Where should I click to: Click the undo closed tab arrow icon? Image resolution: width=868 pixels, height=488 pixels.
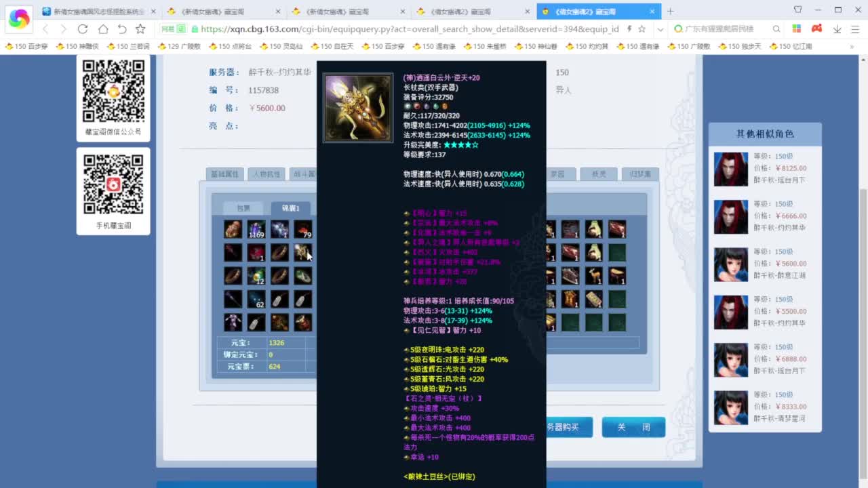coord(122,29)
